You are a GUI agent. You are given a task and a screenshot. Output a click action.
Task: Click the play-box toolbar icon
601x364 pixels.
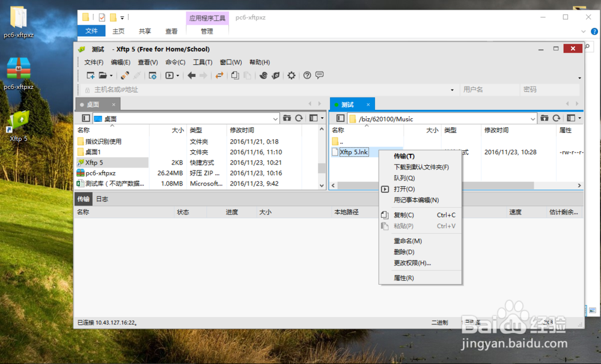[x=169, y=76]
